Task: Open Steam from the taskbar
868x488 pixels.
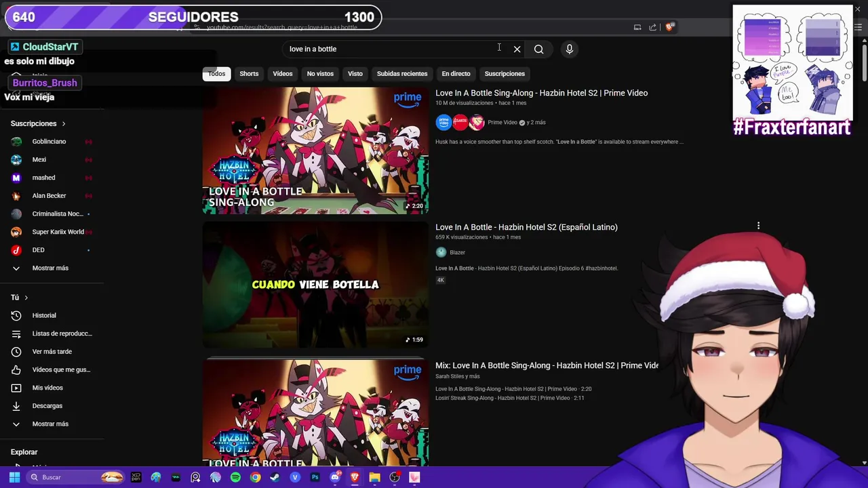Action: [x=275, y=477]
